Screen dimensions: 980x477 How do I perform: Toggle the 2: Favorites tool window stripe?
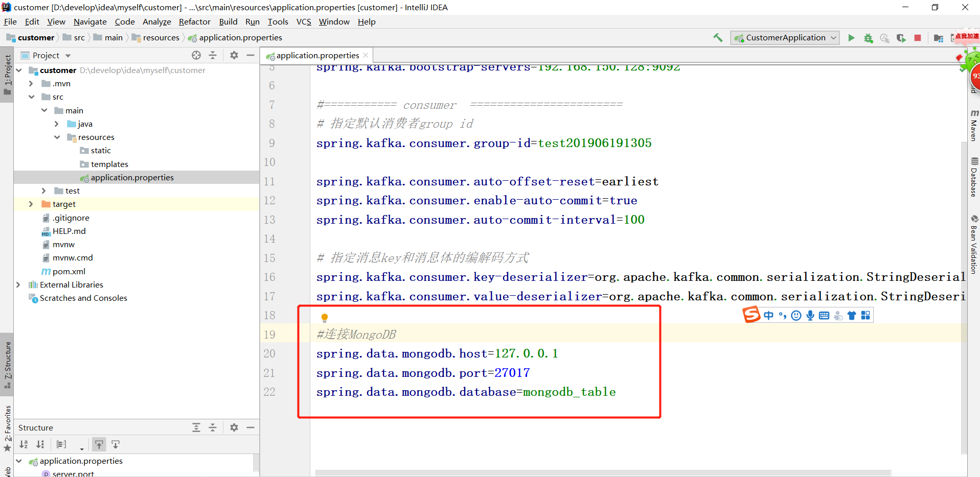point(7,428)
